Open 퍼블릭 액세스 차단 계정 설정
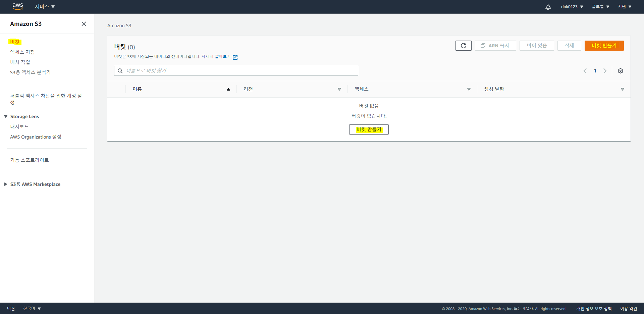 pyautogui.click(x=46, y=99)
